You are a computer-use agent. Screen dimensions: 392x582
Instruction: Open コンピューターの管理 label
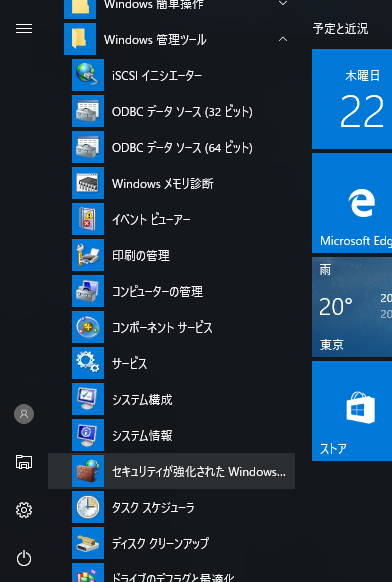[157, 291]
